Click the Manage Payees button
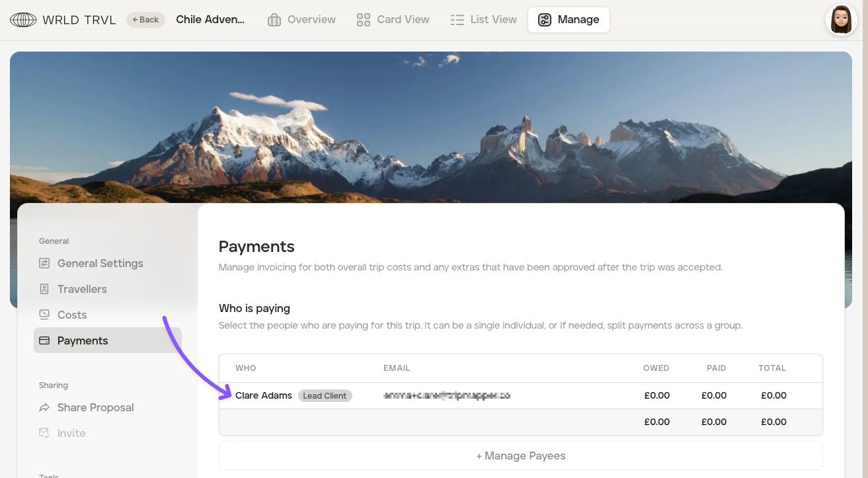Viewport: 868px width, 478px height. [x=520, y=456]
